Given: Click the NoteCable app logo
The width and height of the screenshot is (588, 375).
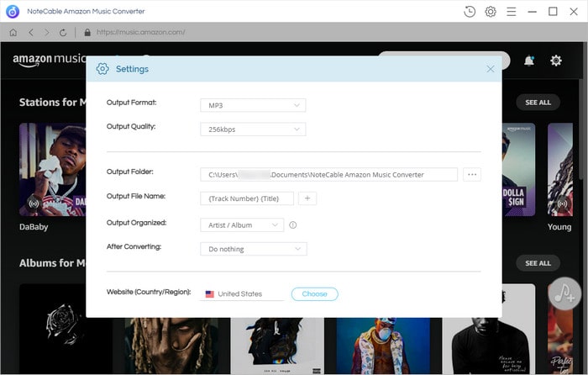Looking at the screenshot, I should pyautogui.click(x=13, y=12).
